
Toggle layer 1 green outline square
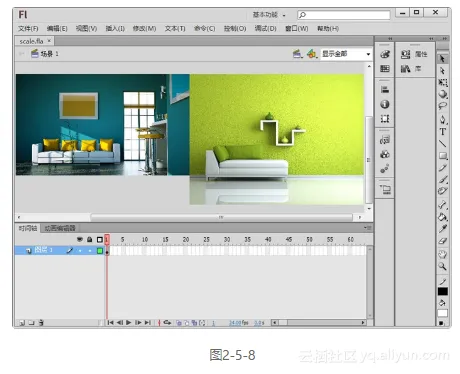100,250
